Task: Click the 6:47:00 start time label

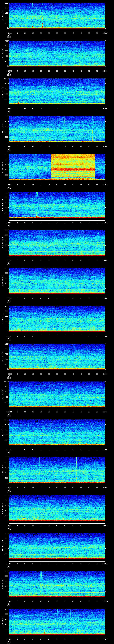Action: click(x=9, y=147)
